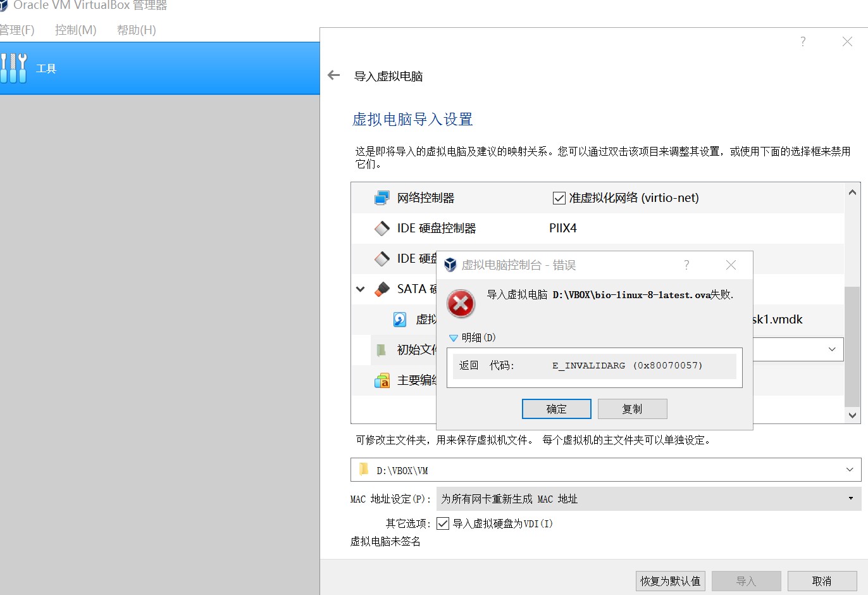
Task: Select the Tools (工具) item in the sidebar
Action: (159, 68)
